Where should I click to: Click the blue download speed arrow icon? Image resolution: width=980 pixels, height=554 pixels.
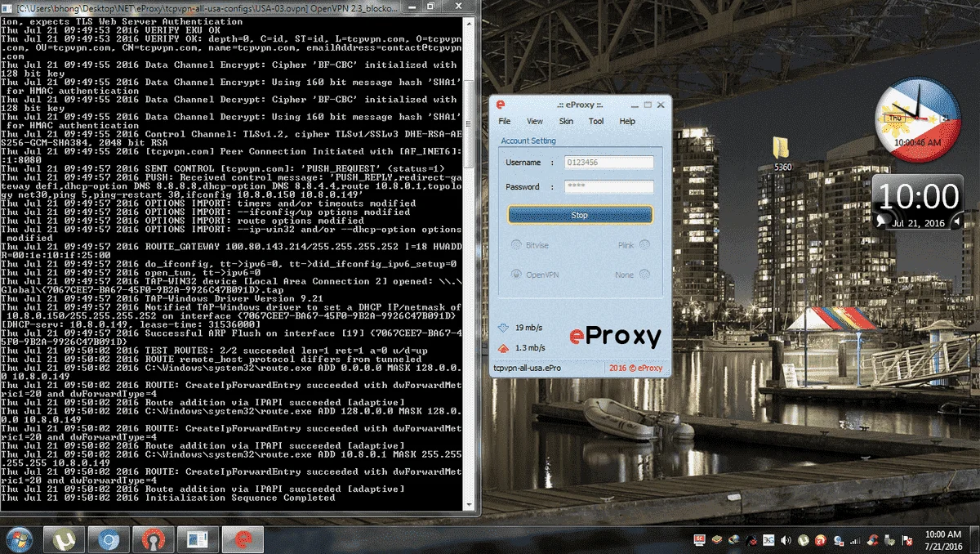(x=502, y=328)
